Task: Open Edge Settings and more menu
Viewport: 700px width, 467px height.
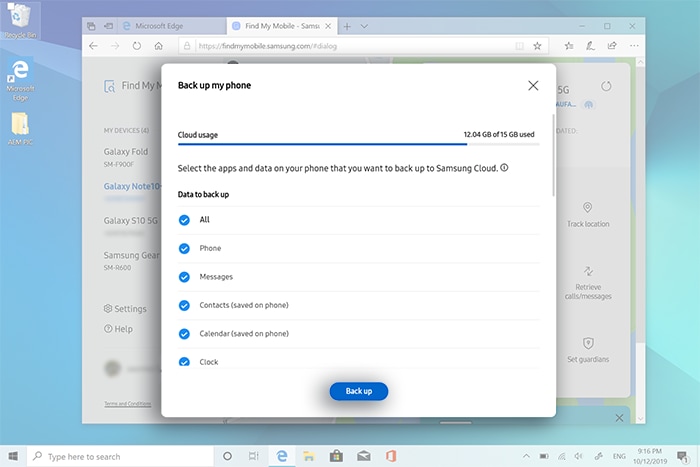Action: (634, 46)
